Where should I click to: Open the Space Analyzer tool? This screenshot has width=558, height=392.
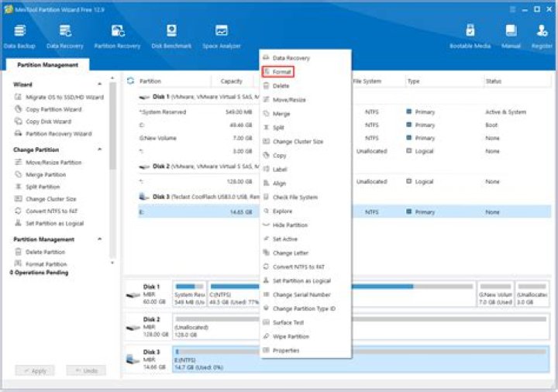pyautogui.click(x=221, y=36)
